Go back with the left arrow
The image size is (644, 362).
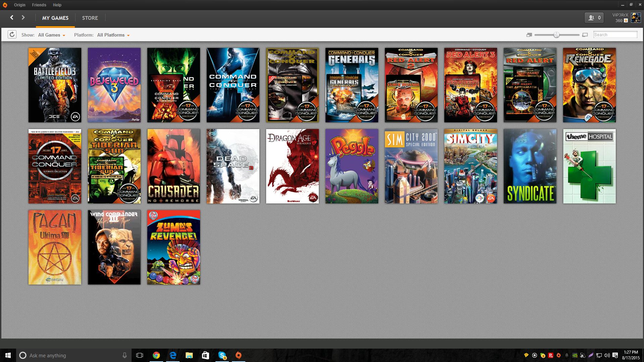pos(12,17)
